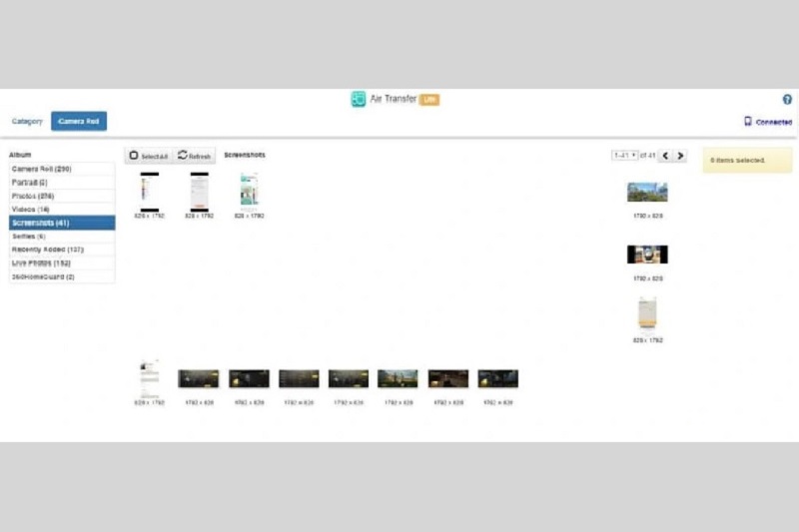Image resolution: width=799 pixels, height=532 pixels.
Task: Select the third portrait thumbnail with teal image
Action: click(249, 190)
